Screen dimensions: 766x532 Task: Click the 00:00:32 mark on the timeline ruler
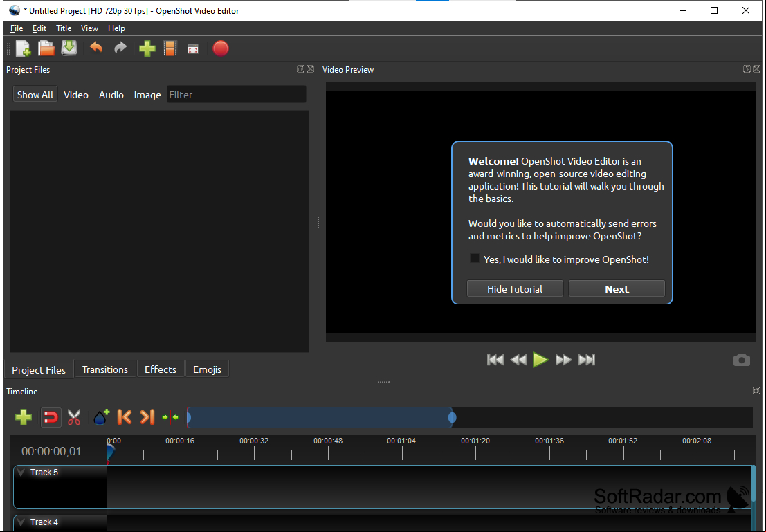pyautogui.click(x=254, y=441)
